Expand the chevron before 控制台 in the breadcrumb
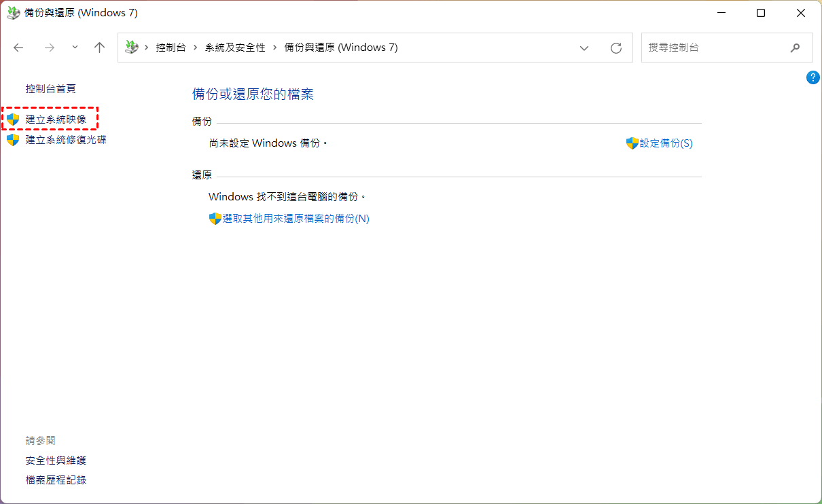This screenshot has width=822, height=504. (146, 48)
